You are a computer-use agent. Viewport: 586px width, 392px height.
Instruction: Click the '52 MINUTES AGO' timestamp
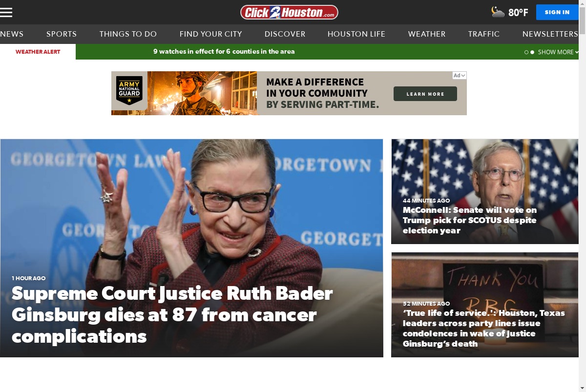point(426,304)
